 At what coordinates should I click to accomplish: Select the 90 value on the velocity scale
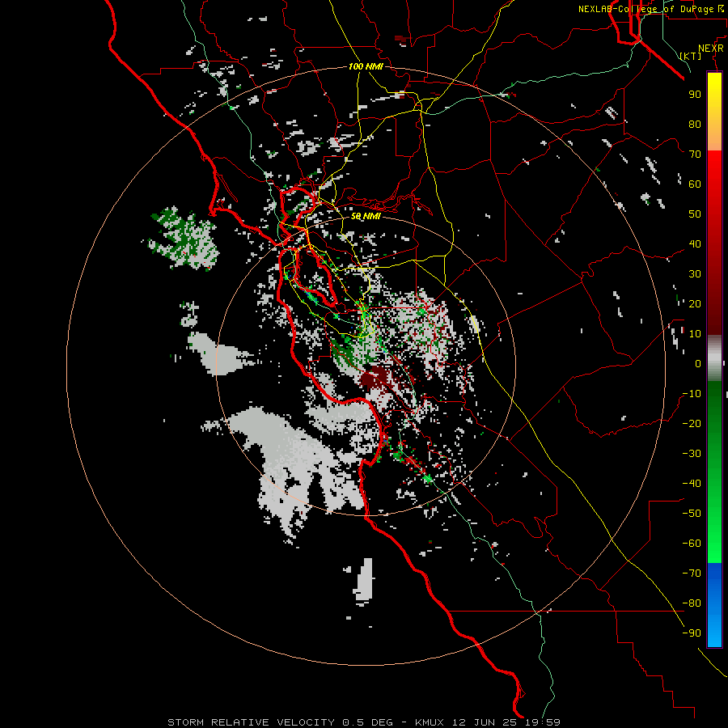pyautogui.click(x=695, y=95)
